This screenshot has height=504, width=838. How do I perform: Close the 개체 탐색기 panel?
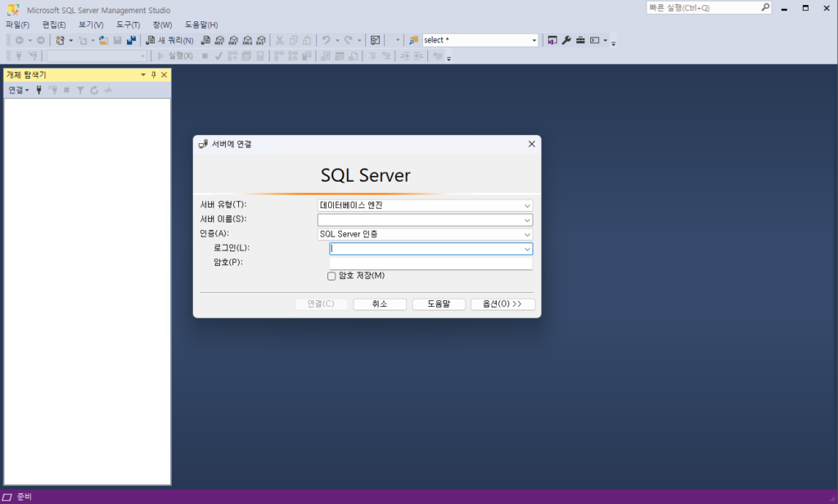(x=164, y=74)
